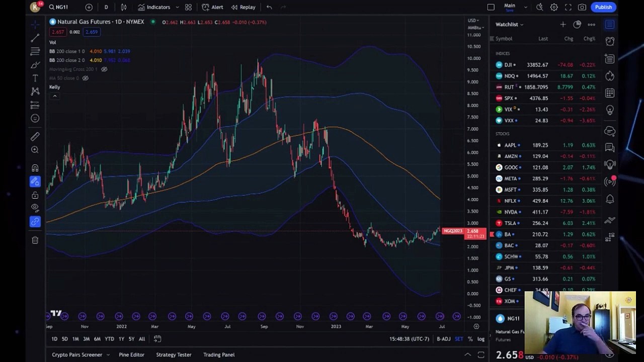Open the chart patterns tool
The width and height of the screenshot is (644, 362).
[35, 91]
